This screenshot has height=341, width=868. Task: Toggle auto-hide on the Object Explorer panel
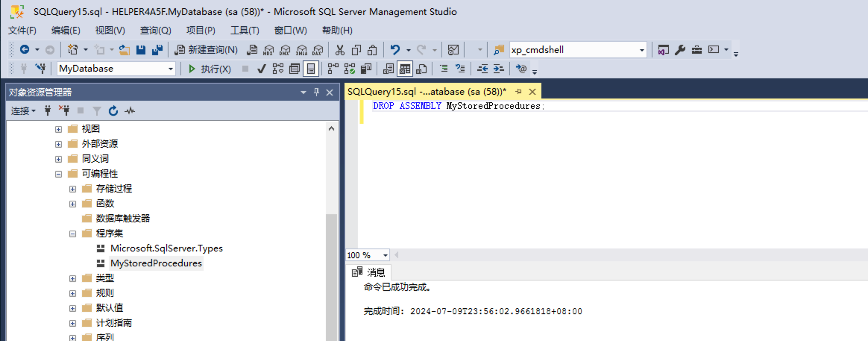click(x=317, y=92)
